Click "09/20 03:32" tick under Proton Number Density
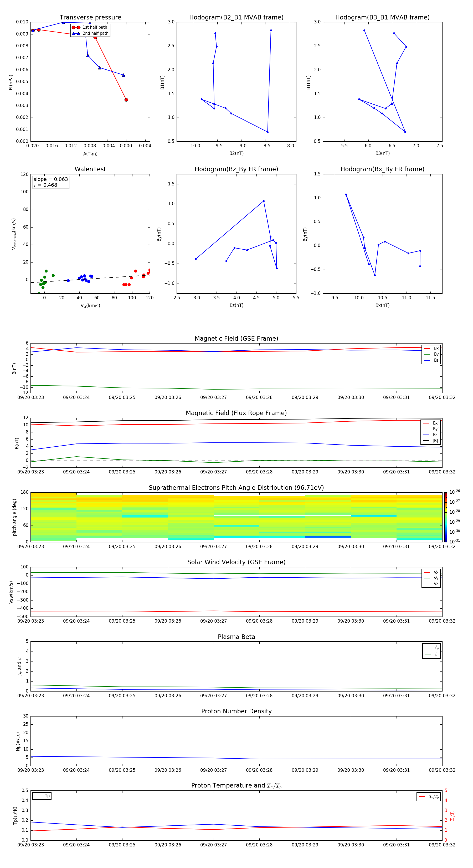The height and width of the screenshot is (868, 473). click(442, 770)
